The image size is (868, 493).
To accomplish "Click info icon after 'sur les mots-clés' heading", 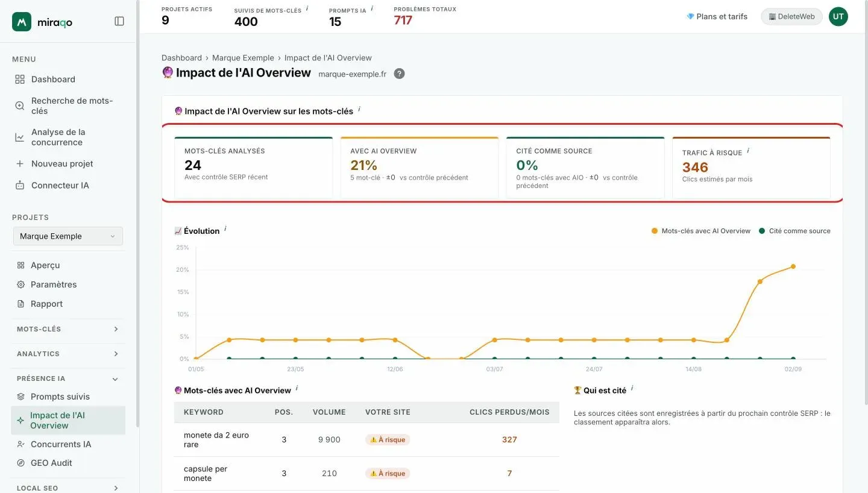I will tap(359, 109).
